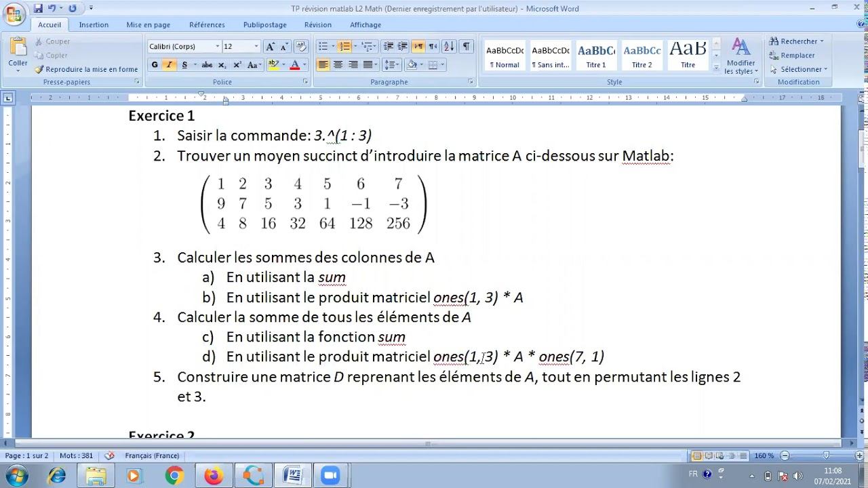The width and height of the screenshot is (868, 488).
Task: Clear formatting with the eraser icon
Action: pyautogui.click(x=302, y=46)
